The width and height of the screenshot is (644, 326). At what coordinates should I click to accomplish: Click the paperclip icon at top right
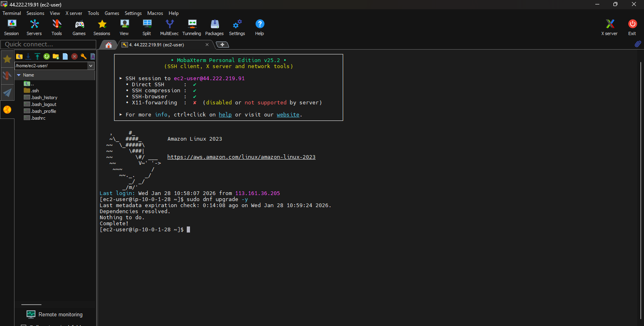[x=638, y=44]
